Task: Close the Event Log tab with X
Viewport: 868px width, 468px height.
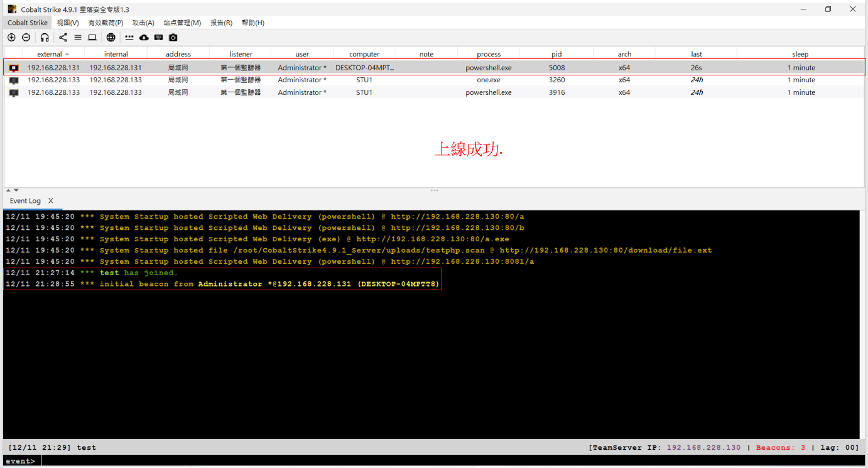Action: coord(51,201)
